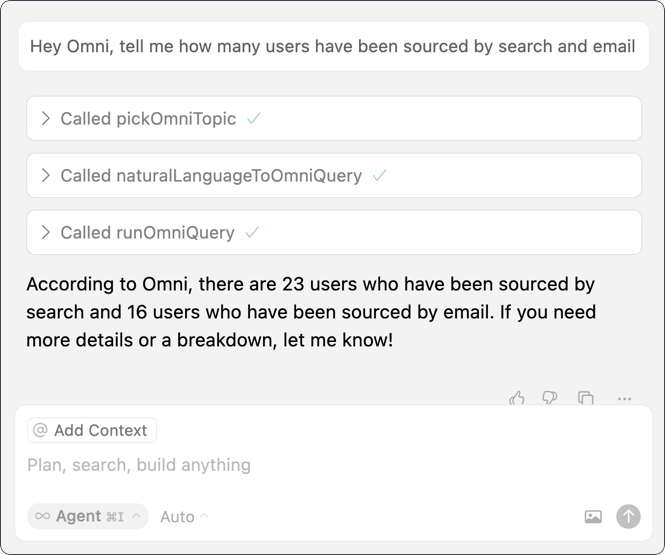Click the Add Context button
This screenshot has width=665, height=555.
point(92,430)
